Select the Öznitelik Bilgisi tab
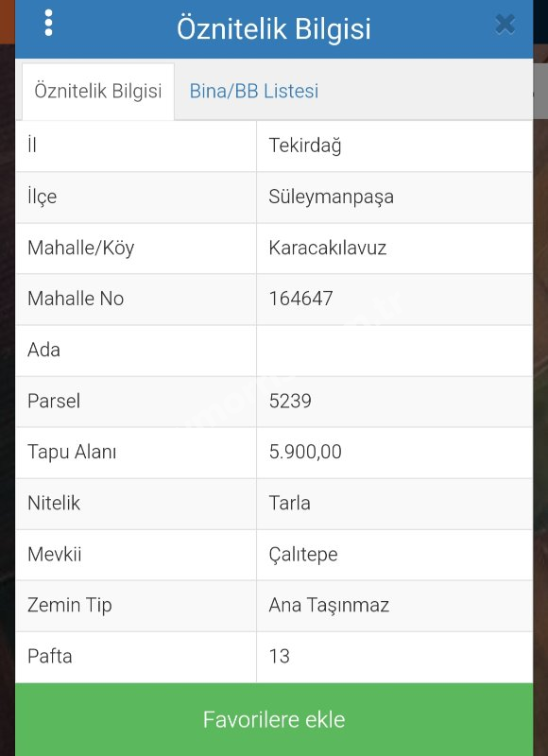 [x=98, y=91]
